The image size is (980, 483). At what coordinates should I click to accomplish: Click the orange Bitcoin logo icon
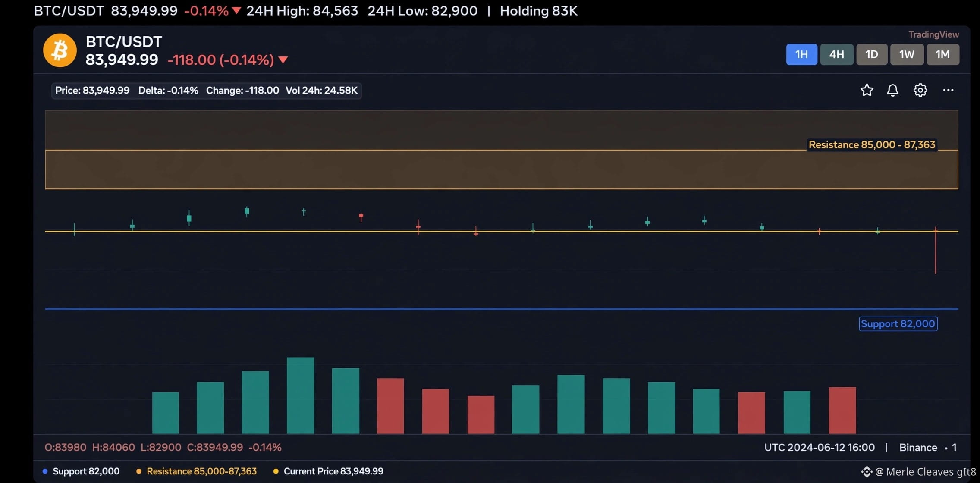[60, 50]
